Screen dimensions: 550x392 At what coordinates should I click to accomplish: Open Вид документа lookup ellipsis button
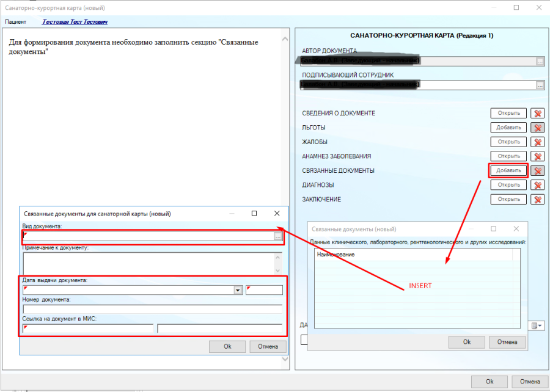point(277,236)
